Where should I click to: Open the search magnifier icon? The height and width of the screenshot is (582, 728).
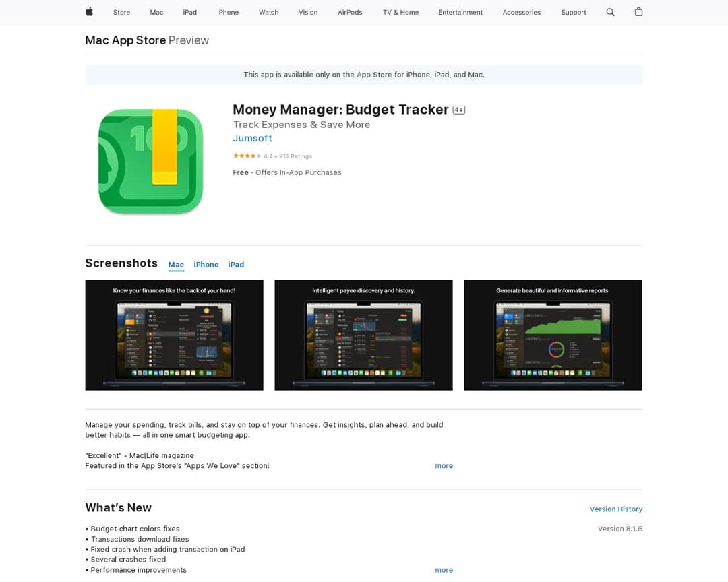tap(610, 12)
